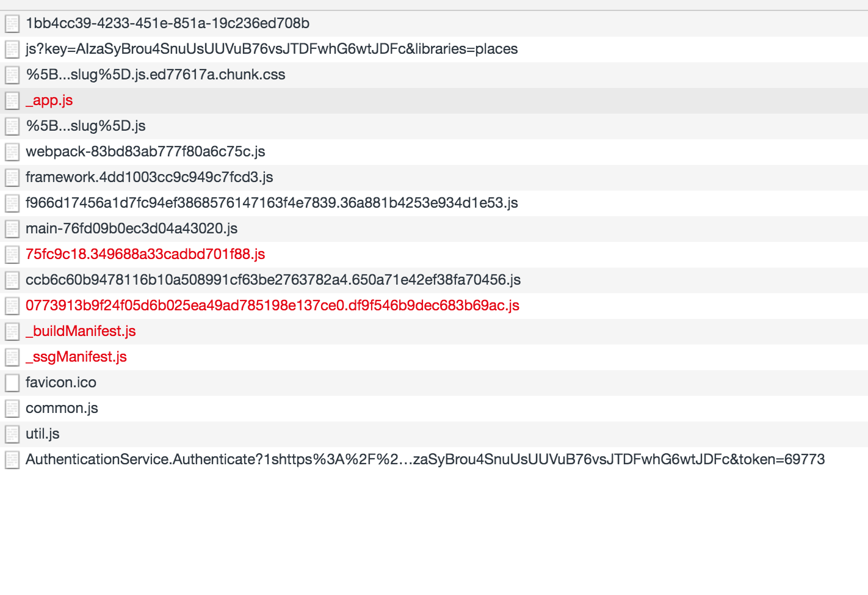
Task: Open %5B...slug%5D.js.ed77617a.chunk.css request
Action: 434,75
